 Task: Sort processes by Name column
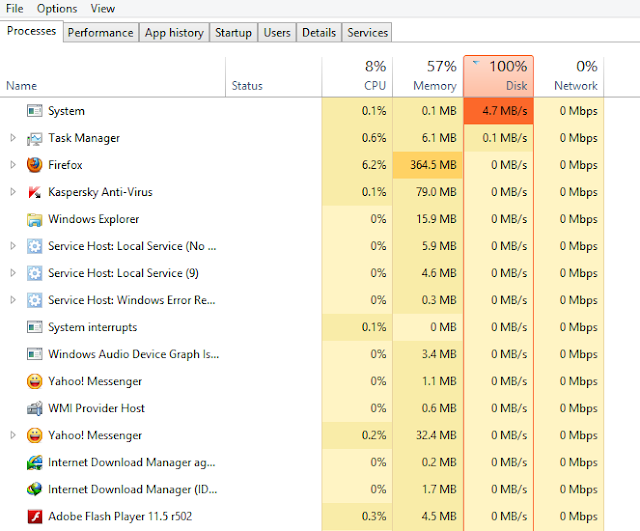coord(113,77)
